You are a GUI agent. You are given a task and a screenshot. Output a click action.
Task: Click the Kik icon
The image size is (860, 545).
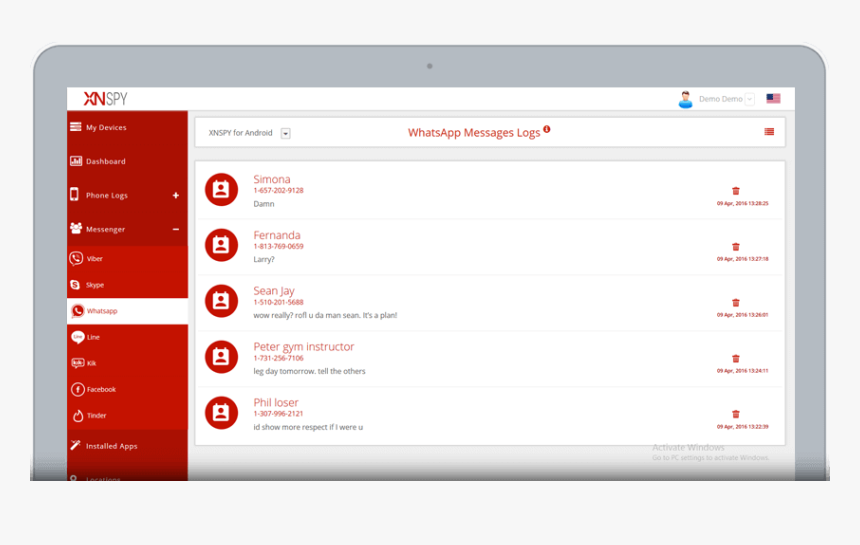coord(77,363)
